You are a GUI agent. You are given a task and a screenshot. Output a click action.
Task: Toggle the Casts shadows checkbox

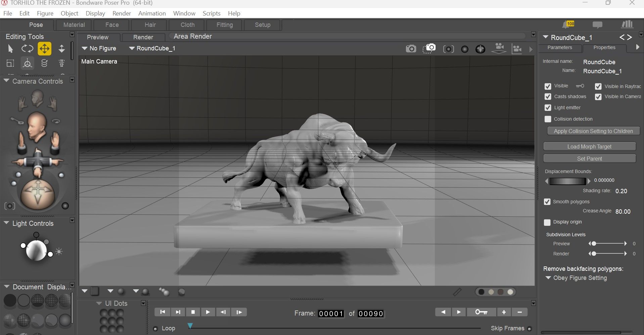[x=548, y=97]
